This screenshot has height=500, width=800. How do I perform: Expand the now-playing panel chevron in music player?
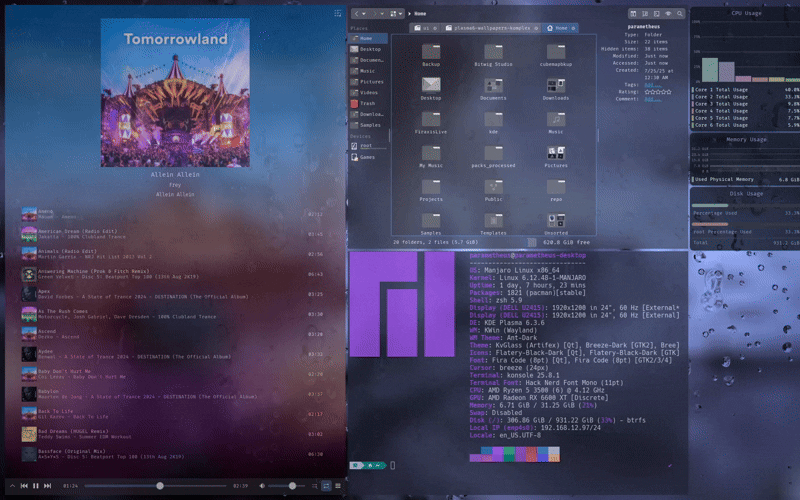click(x=12, y=486)
